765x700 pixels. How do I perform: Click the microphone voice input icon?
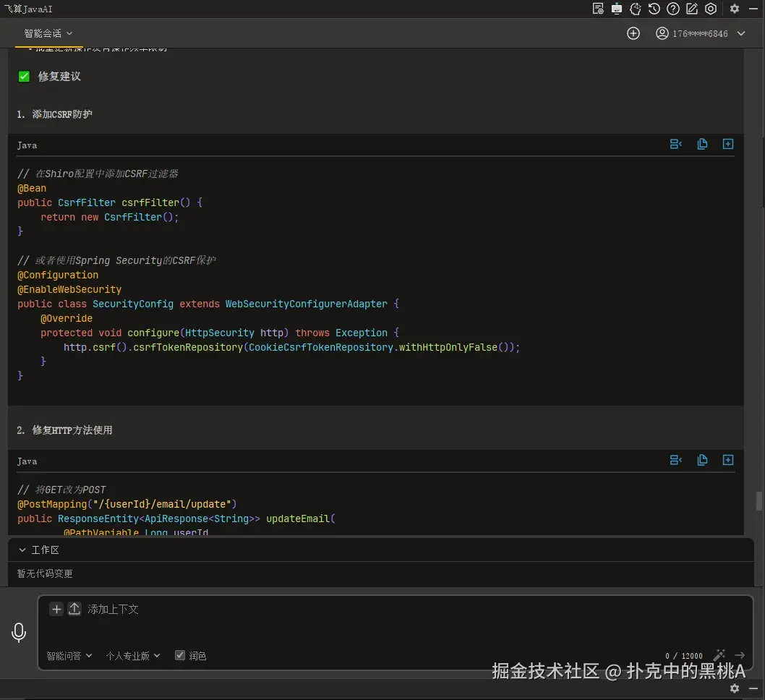pos(19,632)
